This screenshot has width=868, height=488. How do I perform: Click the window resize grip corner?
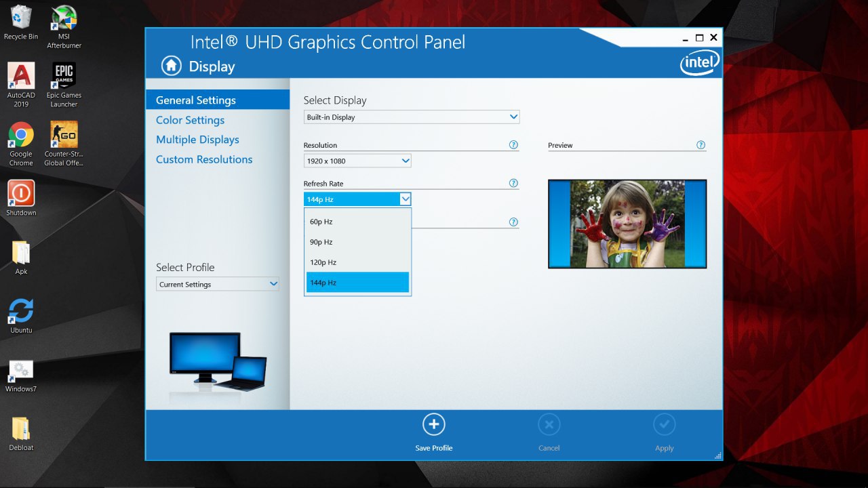[717, 455]
